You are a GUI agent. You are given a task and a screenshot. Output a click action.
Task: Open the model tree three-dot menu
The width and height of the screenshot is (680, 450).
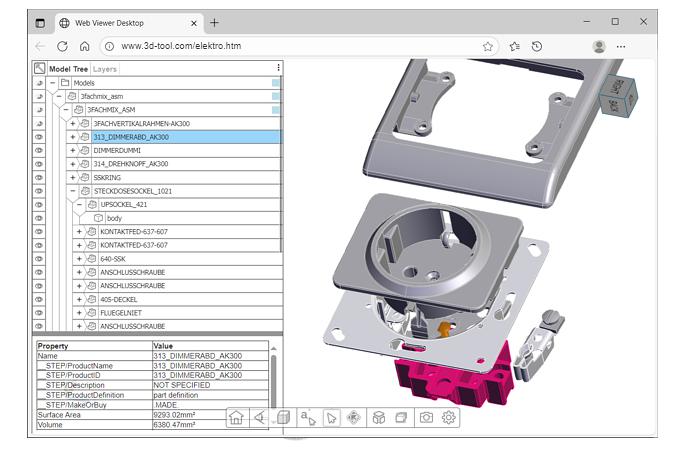(278, 68)
